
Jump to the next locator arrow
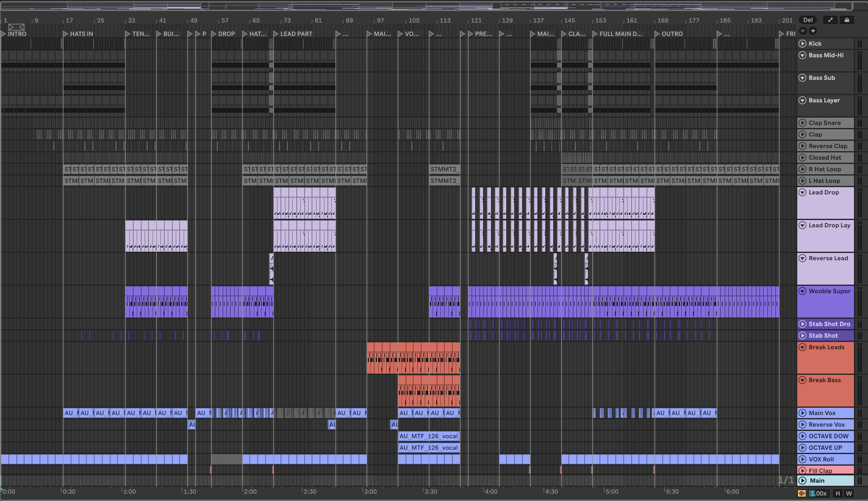812,31
